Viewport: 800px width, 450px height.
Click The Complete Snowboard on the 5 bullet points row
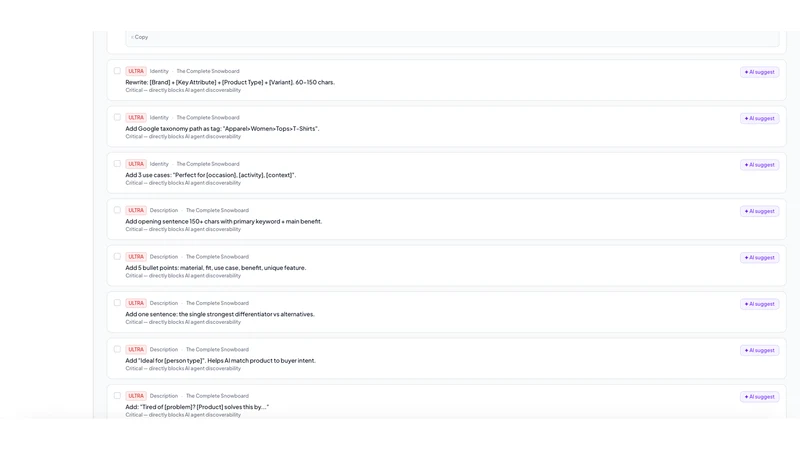pyautogui.click(x=217, y=257)
